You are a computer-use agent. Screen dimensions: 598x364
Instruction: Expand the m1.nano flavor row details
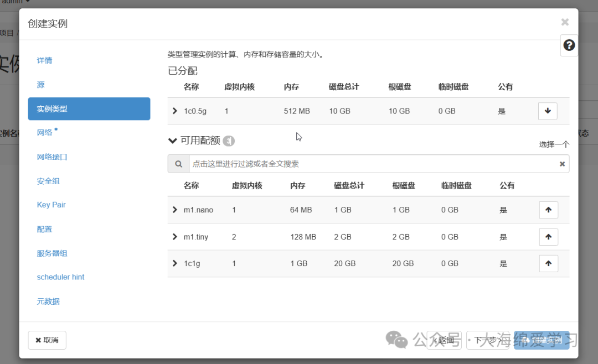click(175, 210)
